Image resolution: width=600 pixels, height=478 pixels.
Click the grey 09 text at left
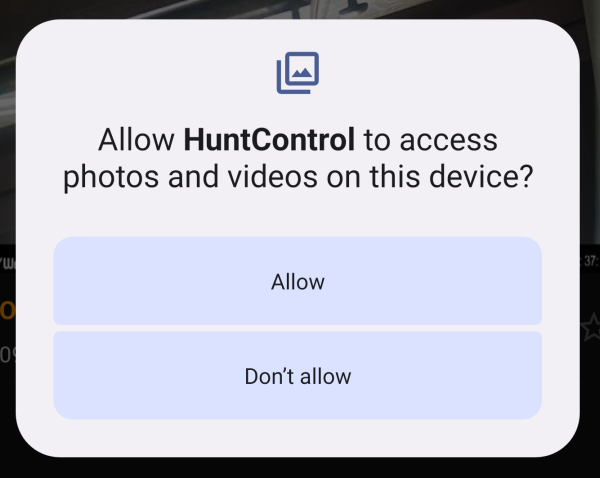(8, 355)
